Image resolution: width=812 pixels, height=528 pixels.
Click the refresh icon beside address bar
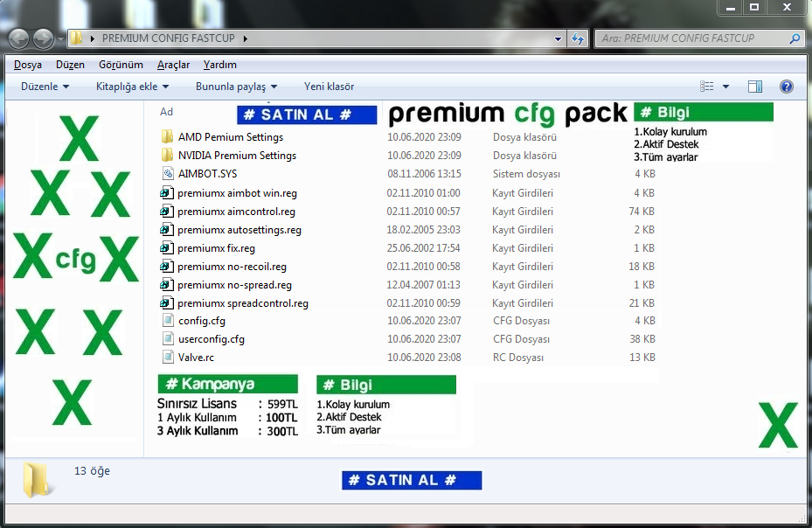tap(578, 38)
